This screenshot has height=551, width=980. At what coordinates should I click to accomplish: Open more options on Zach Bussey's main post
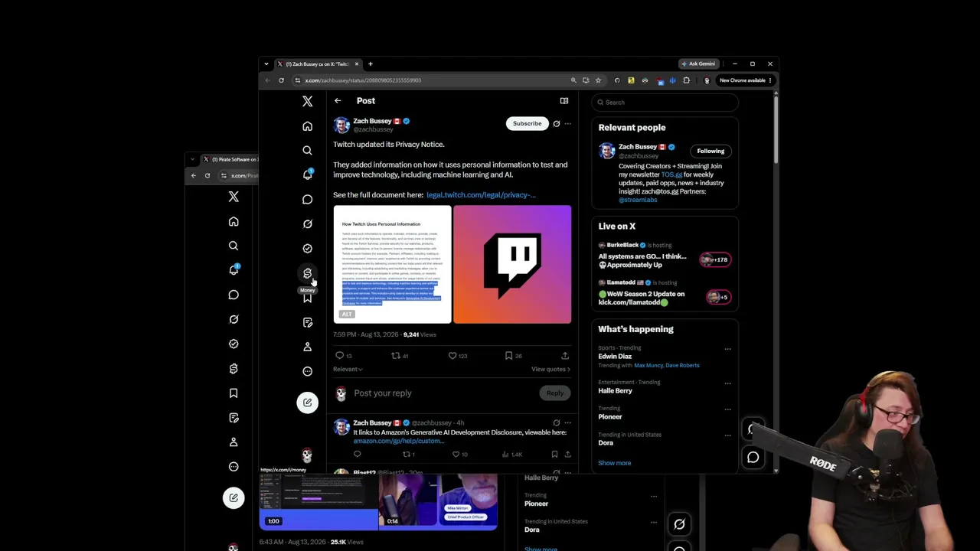pos(567,123)
